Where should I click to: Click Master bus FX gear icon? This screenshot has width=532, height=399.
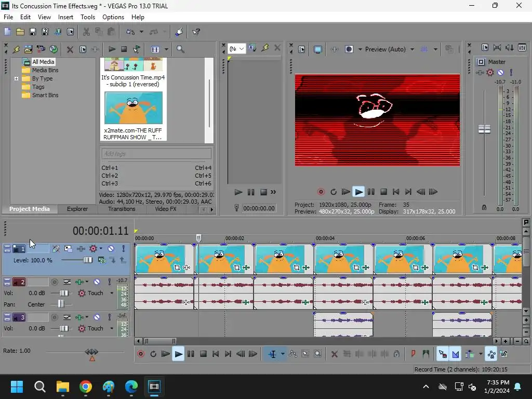(x=490, y=72)
